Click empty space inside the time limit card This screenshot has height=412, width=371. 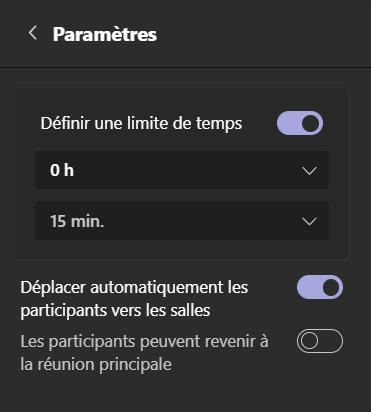[x=182, y=249]
